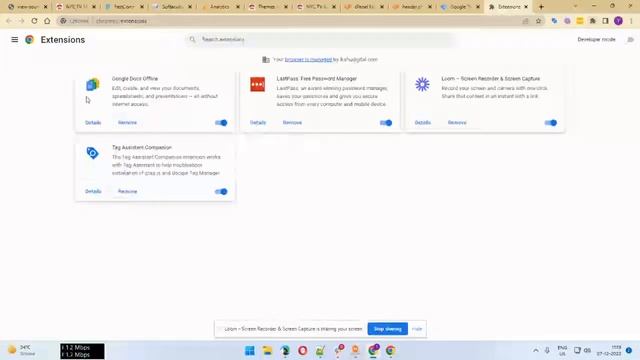Close the Extensions tab
The height and width of the screenshot is (360, 640).
click(x=526, y=7)
